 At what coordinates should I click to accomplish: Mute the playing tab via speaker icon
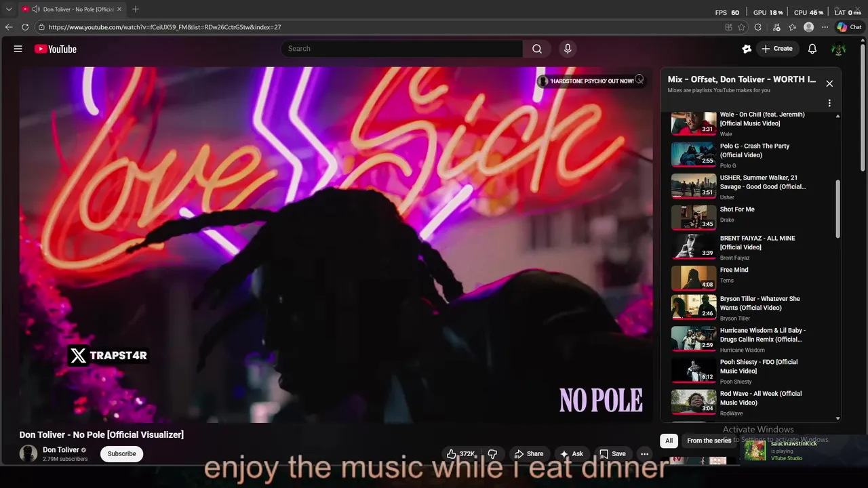click(x=35, y=9)
